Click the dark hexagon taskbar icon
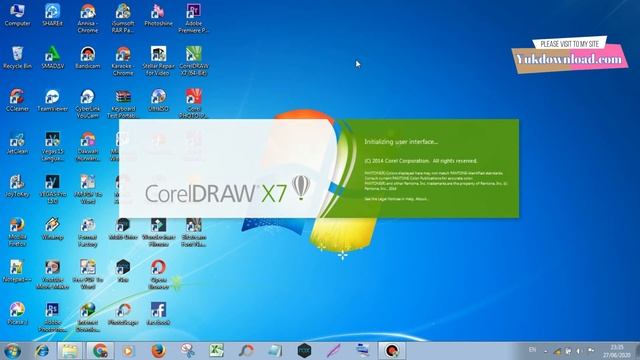Screen dimensions: 640x360 pyautogui.click(x=304, y=351)
